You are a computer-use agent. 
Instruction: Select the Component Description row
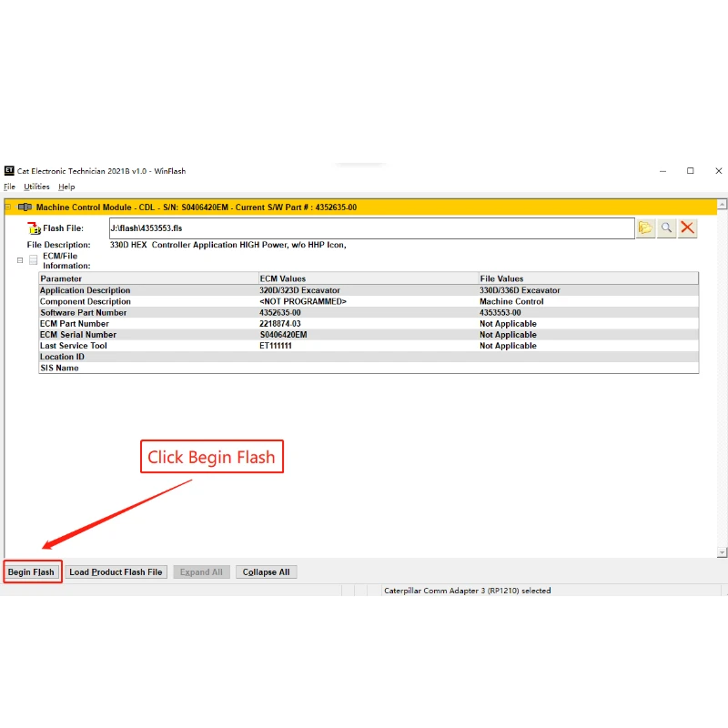(x=369, y=301)
